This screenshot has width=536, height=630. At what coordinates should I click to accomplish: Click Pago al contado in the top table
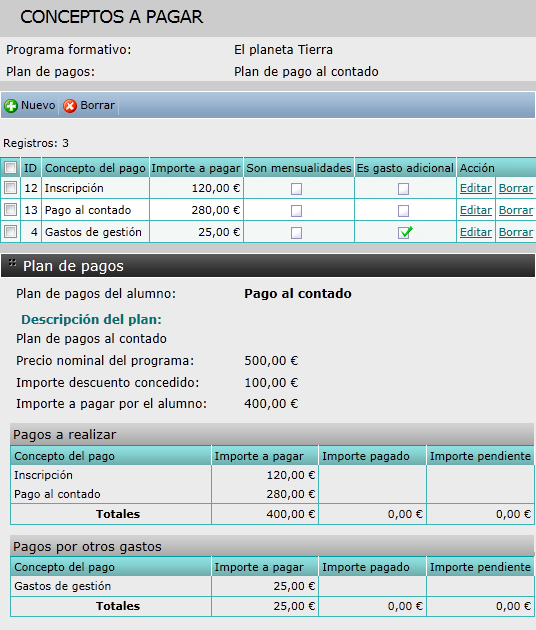(x=88, y=210)
